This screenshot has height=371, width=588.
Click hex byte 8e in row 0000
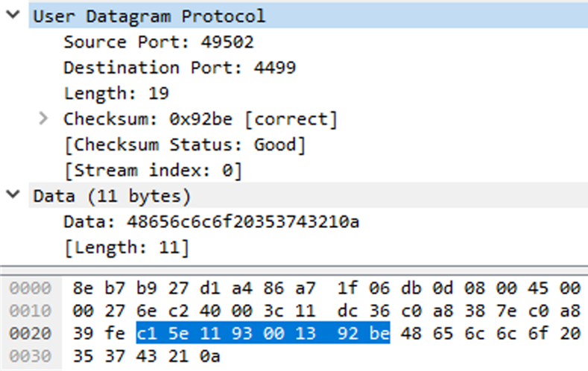[83, 288]
